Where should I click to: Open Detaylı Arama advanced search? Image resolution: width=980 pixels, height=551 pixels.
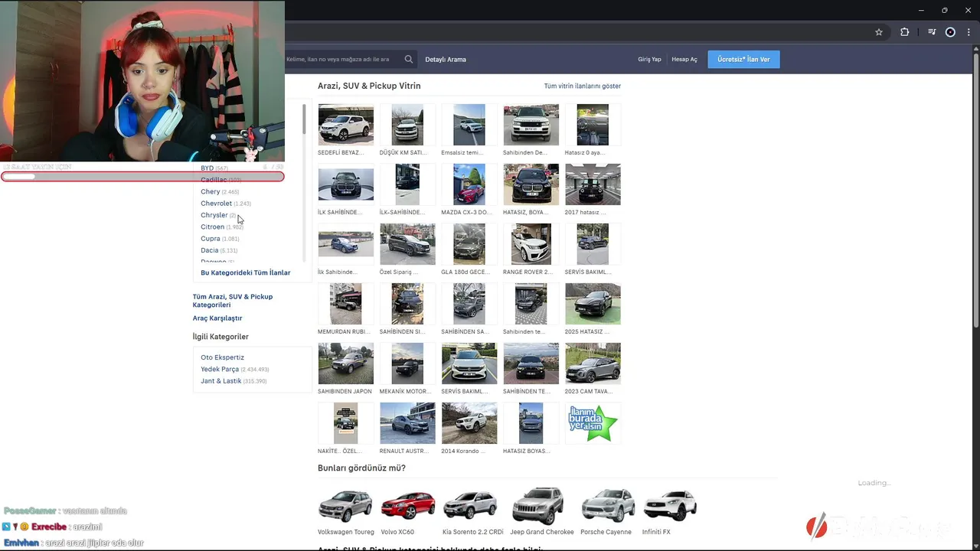click(446, 59)
